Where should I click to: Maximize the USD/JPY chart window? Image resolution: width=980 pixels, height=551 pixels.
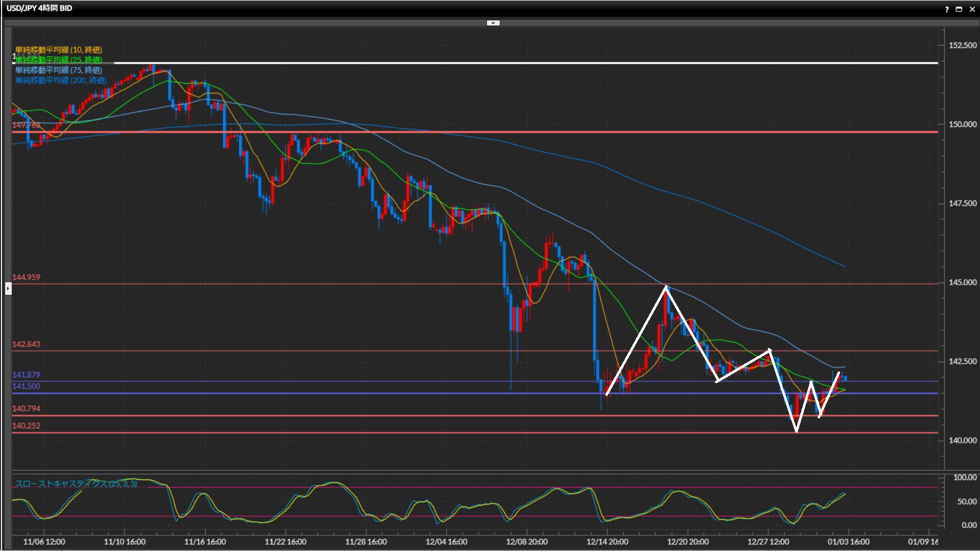(x=959, y=9)
